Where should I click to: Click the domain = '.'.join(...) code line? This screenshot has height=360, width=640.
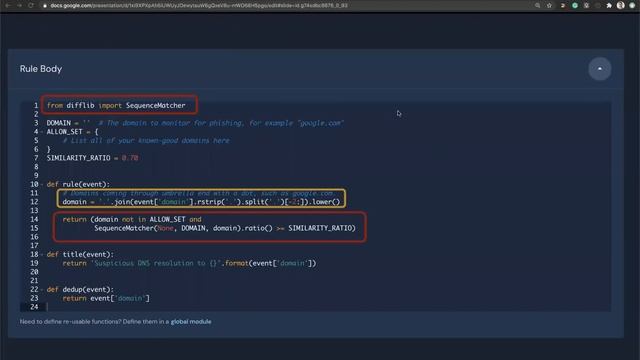click(x=201, y=202)
